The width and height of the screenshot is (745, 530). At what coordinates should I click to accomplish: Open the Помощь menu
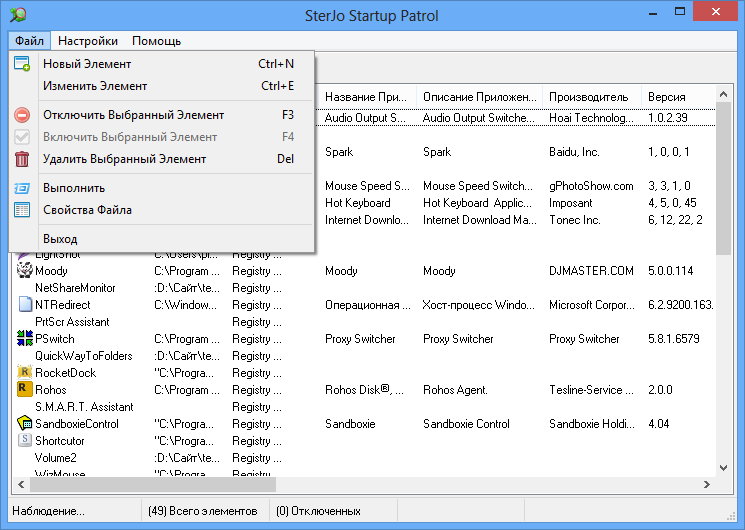click(x=156, y=41)
